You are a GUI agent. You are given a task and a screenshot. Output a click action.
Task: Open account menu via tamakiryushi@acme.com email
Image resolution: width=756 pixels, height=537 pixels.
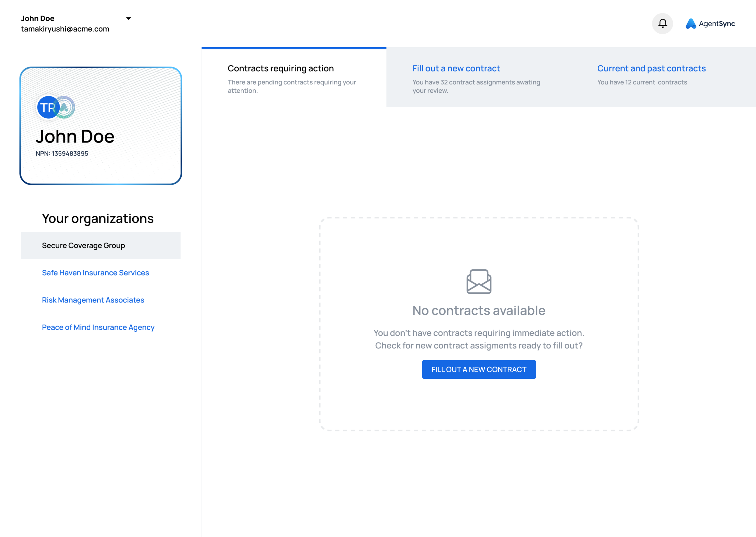(65, 29)
